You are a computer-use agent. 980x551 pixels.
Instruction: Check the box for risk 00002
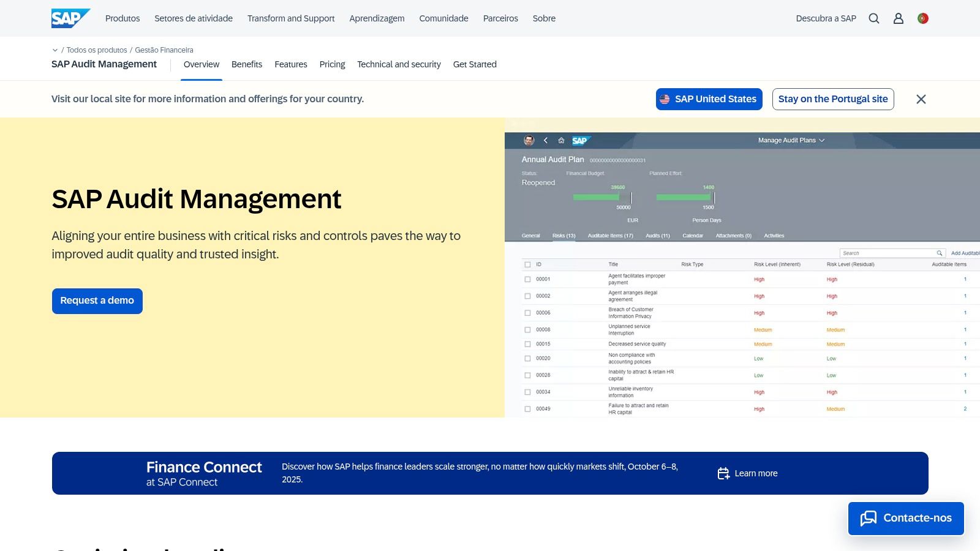(527, 296)
